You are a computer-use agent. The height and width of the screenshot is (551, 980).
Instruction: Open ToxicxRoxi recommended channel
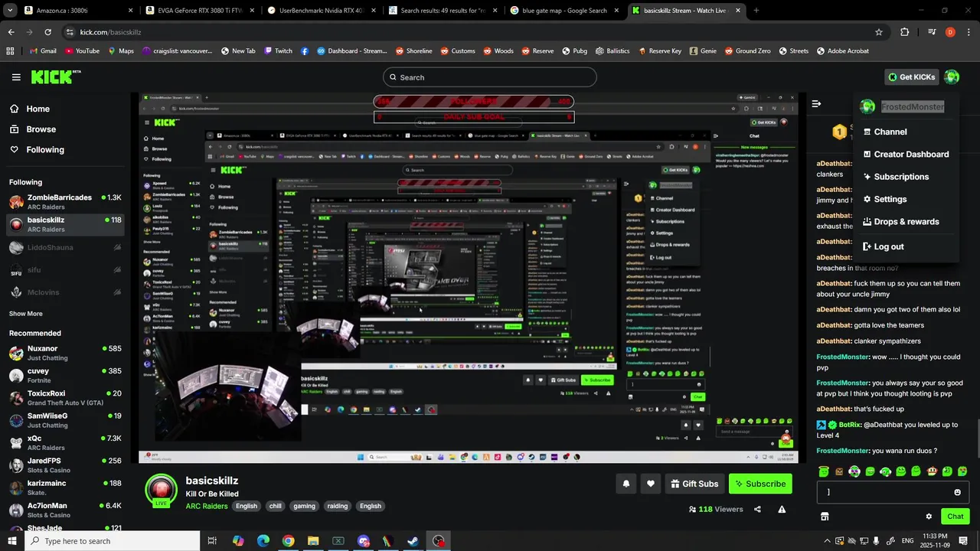click(x=65, y=398)
